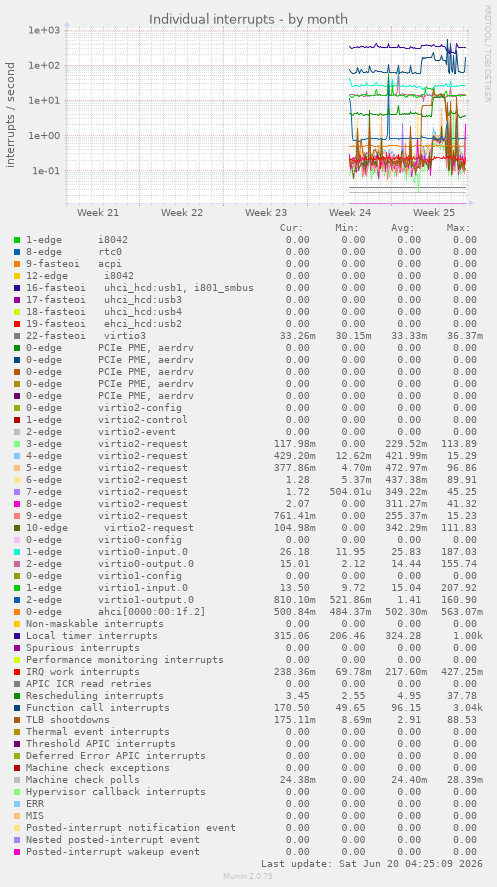Click the virtio0-input.0 cyan legend swatch
497x887 pixels.
coord(18,552)
